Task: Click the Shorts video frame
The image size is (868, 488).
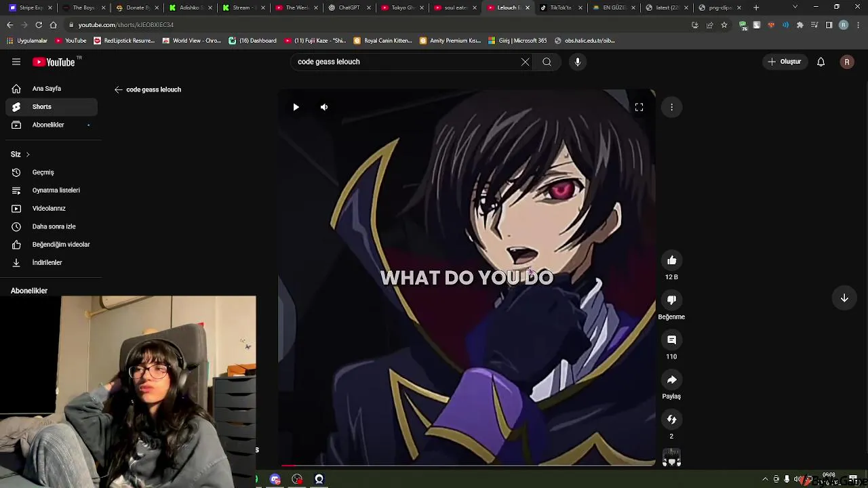Action: click(x=467, y=278)
